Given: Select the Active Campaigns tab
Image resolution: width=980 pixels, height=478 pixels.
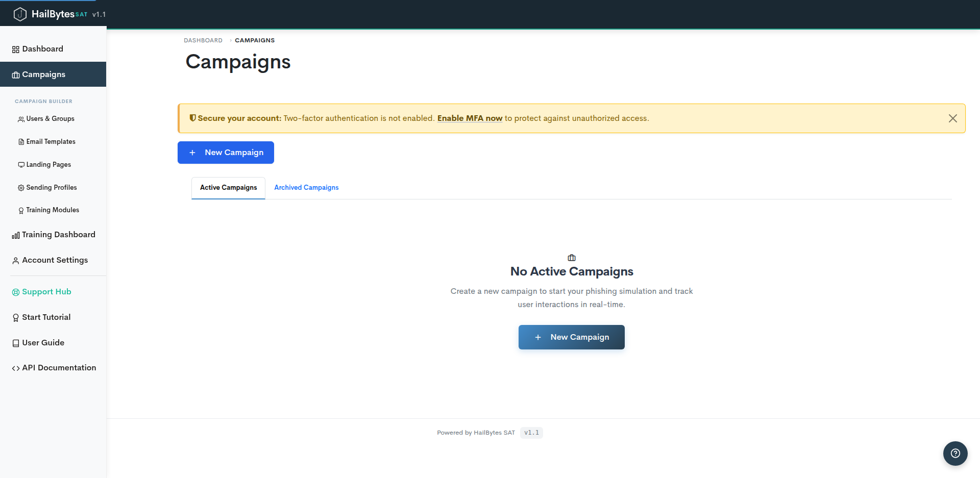Looking at the screenshot, I should [228, 188].
